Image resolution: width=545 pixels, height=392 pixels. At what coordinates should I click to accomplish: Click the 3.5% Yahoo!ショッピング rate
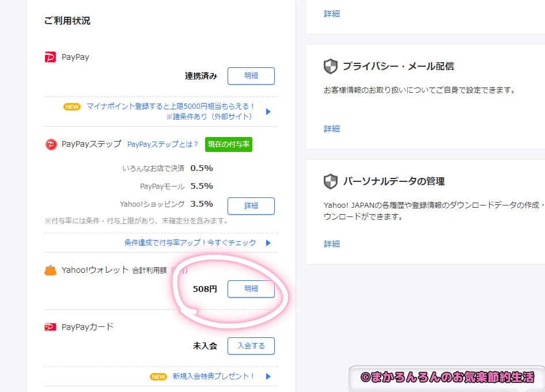202,204
